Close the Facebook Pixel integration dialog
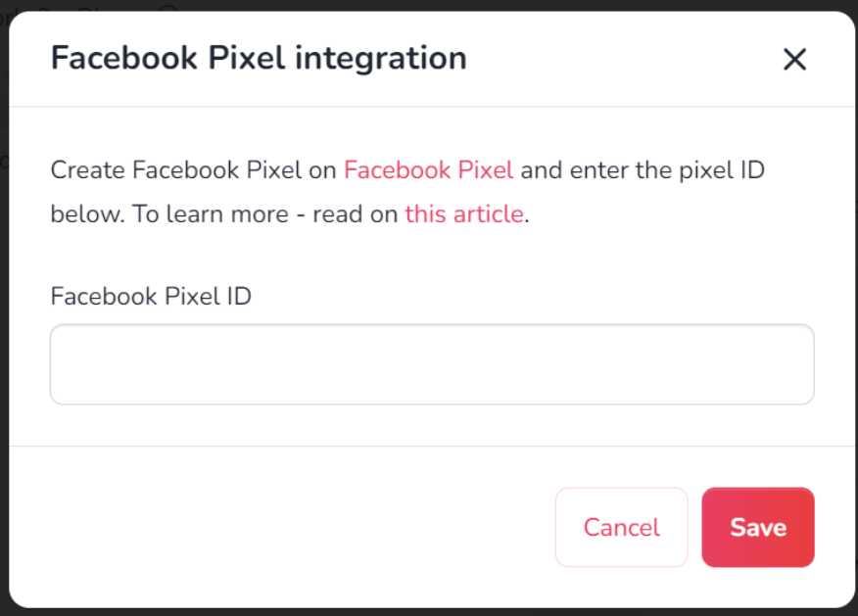 coord(794,59)
